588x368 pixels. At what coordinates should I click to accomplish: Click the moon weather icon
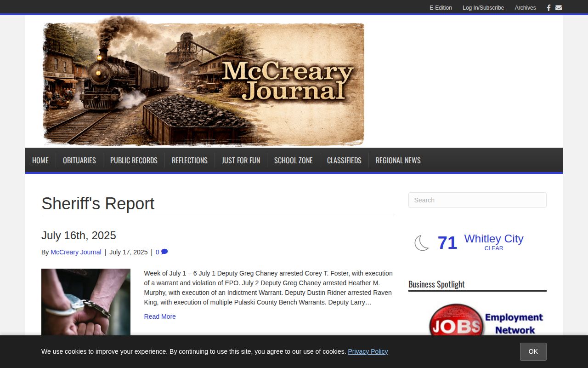tap(422, 243)
